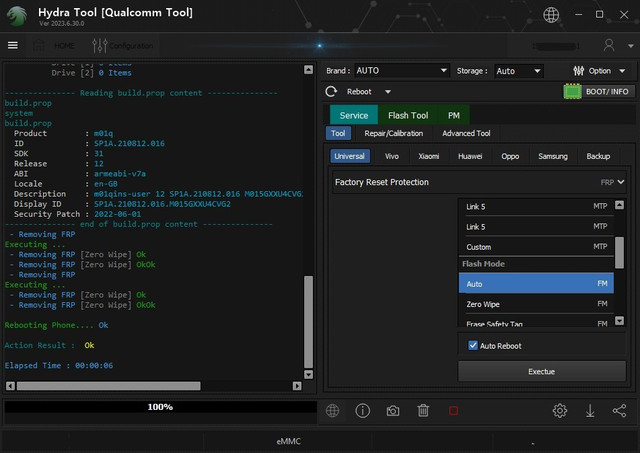Click the Execute button
The height and width of the screenshot is (453, 640).
pyautogui.click(x=542, y=371)
